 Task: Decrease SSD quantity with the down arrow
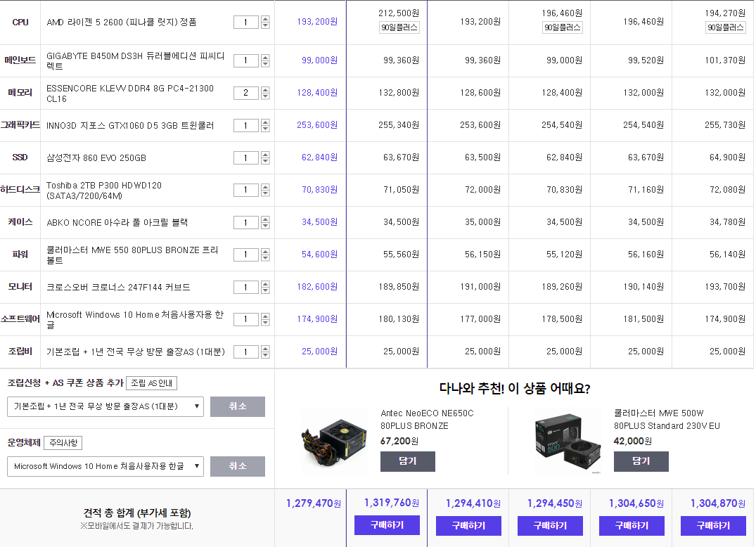[x=265, y=161]
